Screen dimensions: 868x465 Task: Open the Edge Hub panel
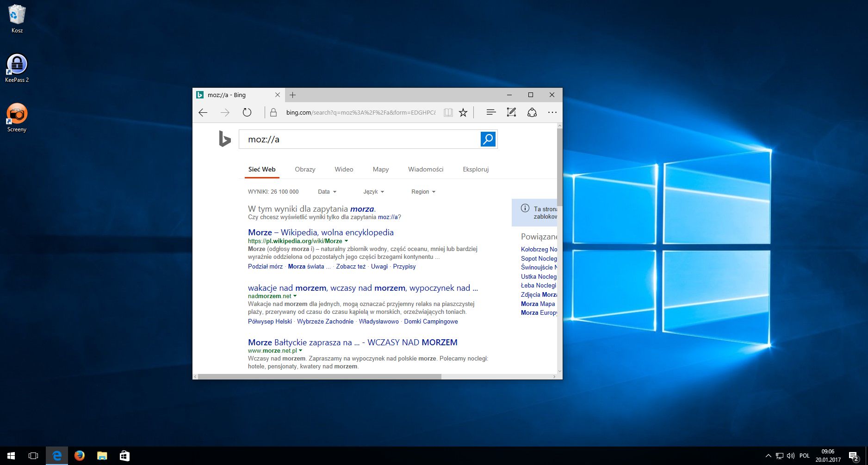click(x=491, y=112)
